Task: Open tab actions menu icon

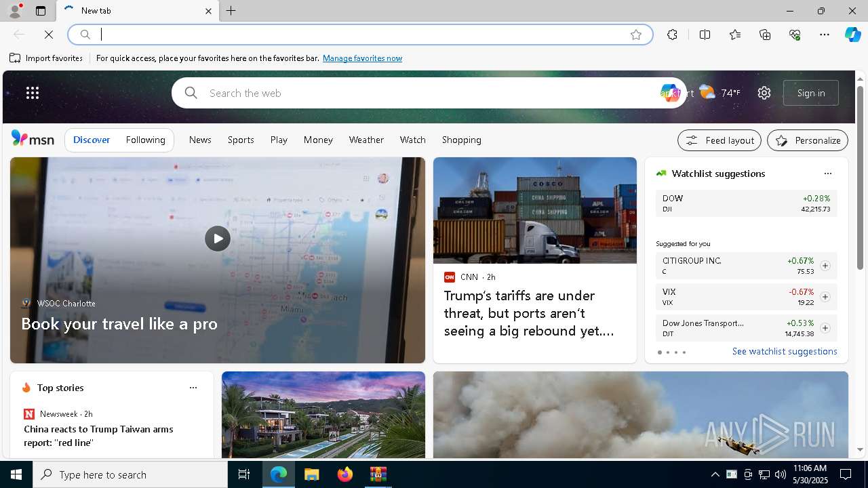Action: tap(41, 11)
